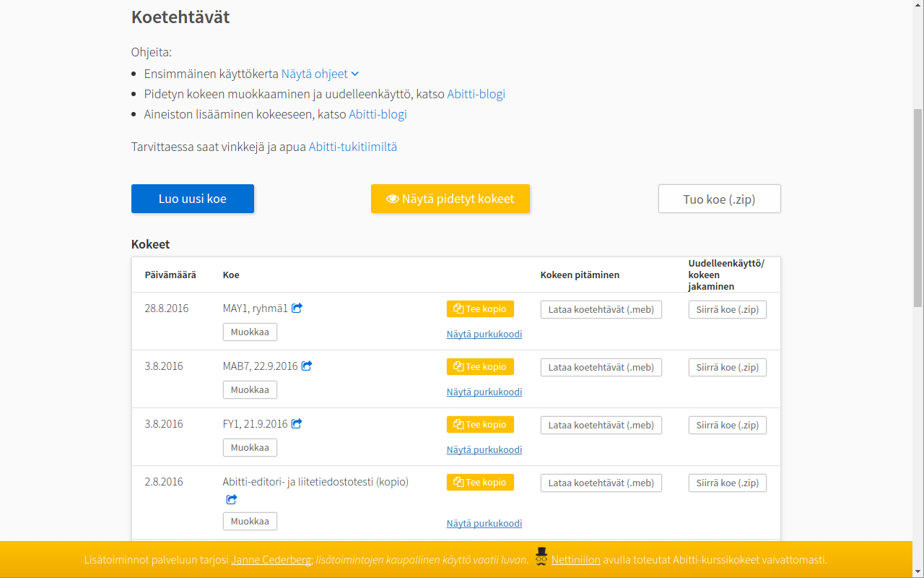Show decryption code for MAB7, 22.9.2016
The image size is (924, 578).
484,392
